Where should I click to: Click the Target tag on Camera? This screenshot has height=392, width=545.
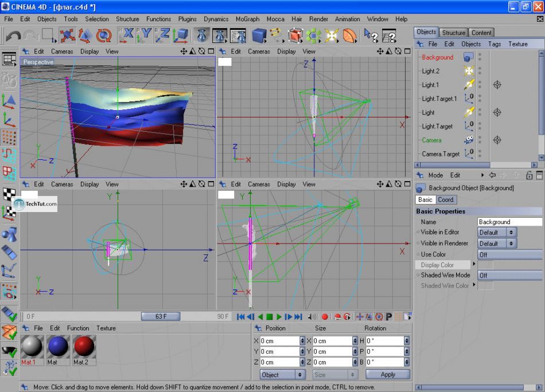click(x=497, y=140)
